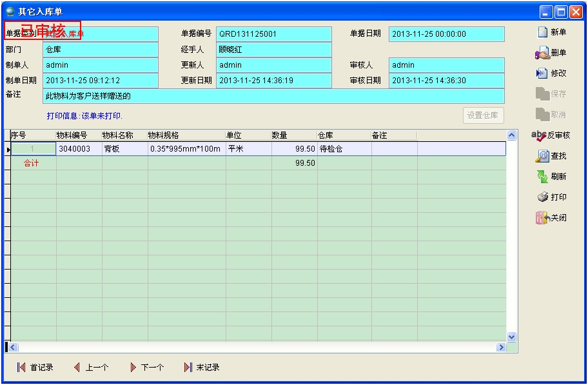
Task: Close the form with 关闭 button
Action: pyautogui.click(x=542, y=218)
